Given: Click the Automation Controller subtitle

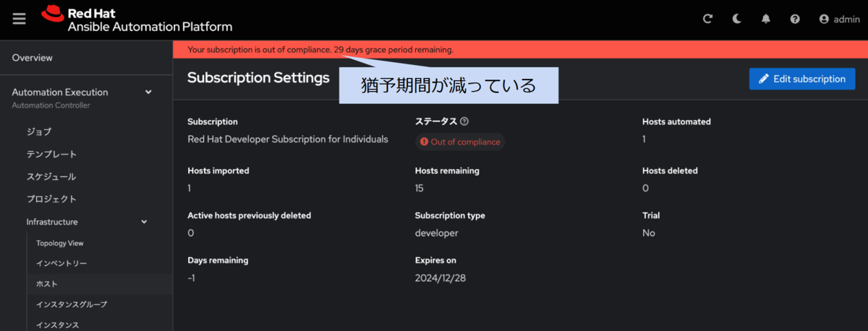Looking at the screenshot, I should pyautogui.click(x=51, y=106).
